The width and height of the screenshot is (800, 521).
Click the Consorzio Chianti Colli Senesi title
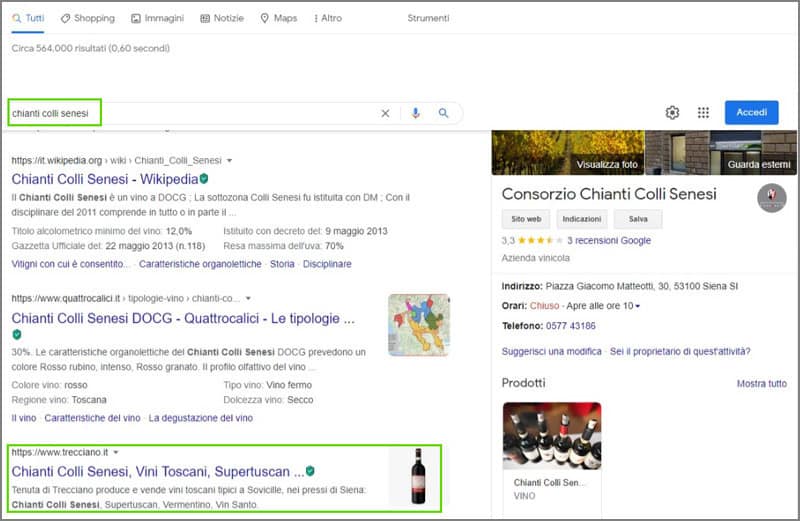(x=609, y=194)
